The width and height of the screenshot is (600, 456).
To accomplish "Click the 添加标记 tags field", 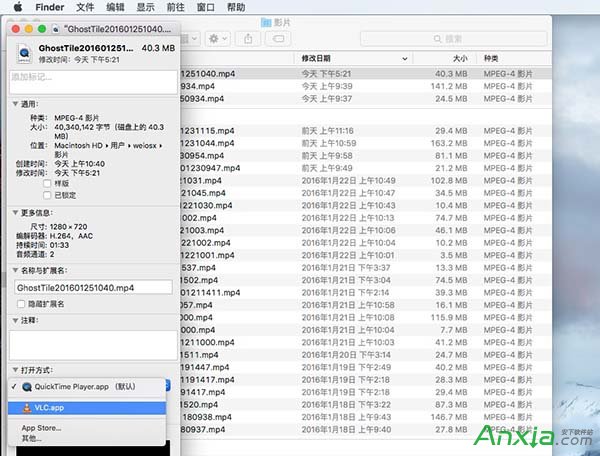I will 93,81.
